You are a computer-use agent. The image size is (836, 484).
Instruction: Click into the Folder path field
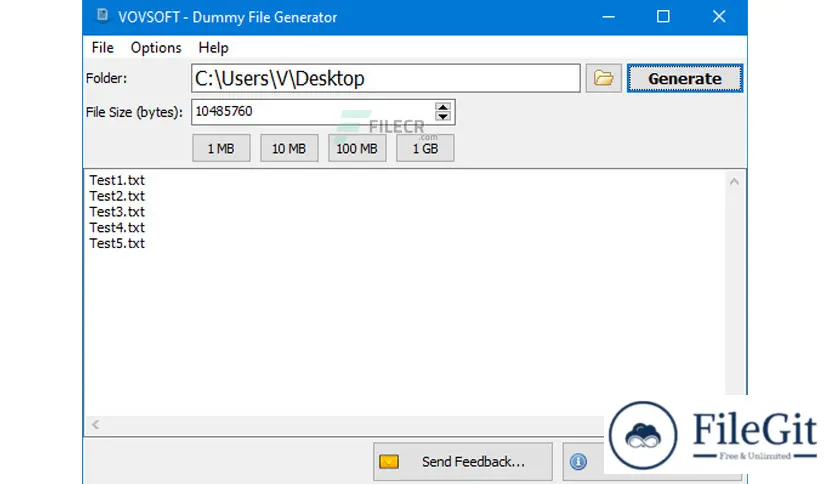(x=385, y=78)
